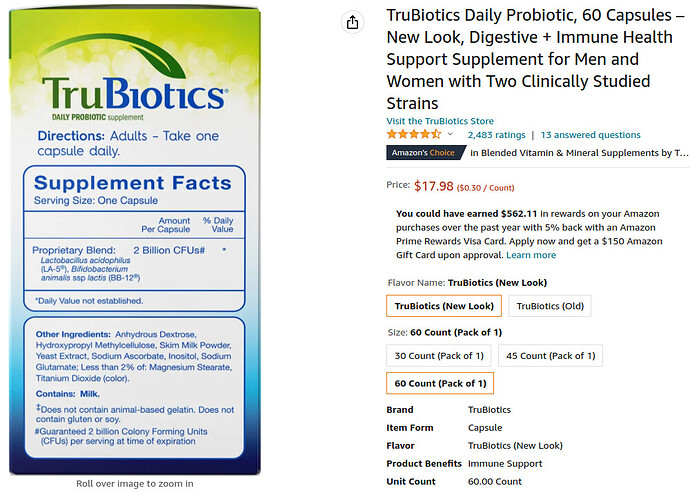The width and height of the screenshot is (690, 494).
Task: Select TruBiotics (Old) flavor option
Action: coord(550,306)
